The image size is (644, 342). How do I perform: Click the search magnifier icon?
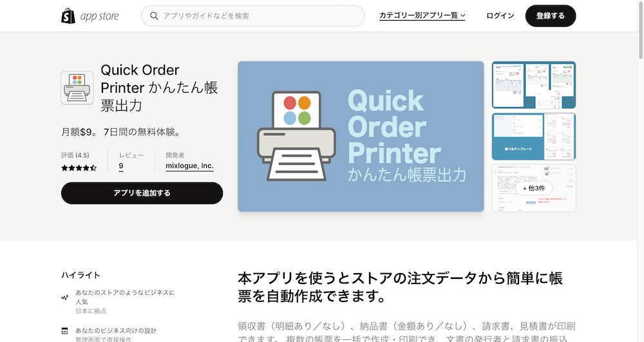(154, 16)
